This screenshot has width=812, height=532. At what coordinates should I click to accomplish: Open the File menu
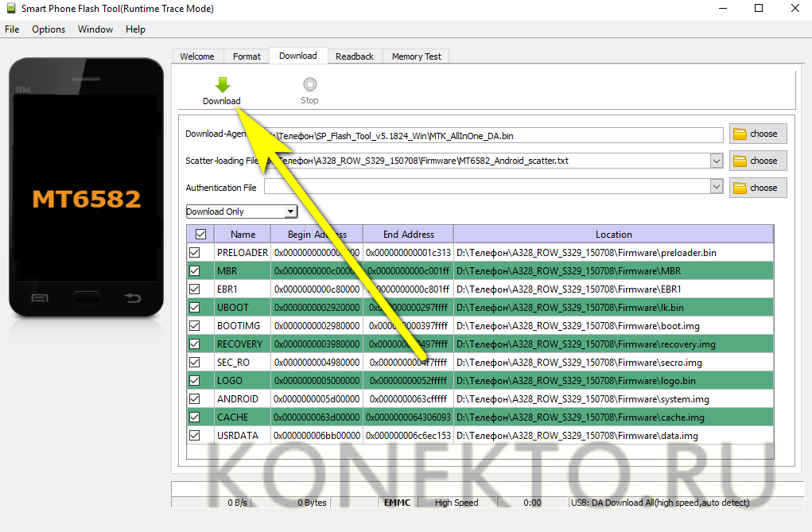[x=12, y=29]
